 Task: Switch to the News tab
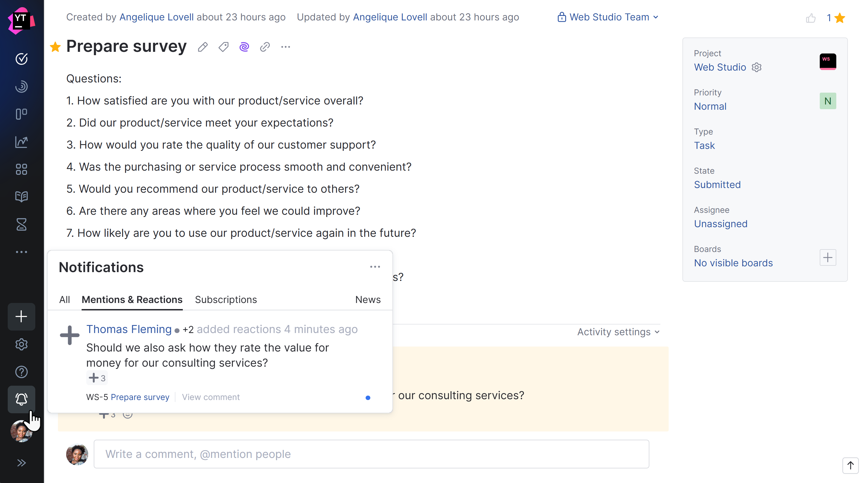tap(368, 299)
